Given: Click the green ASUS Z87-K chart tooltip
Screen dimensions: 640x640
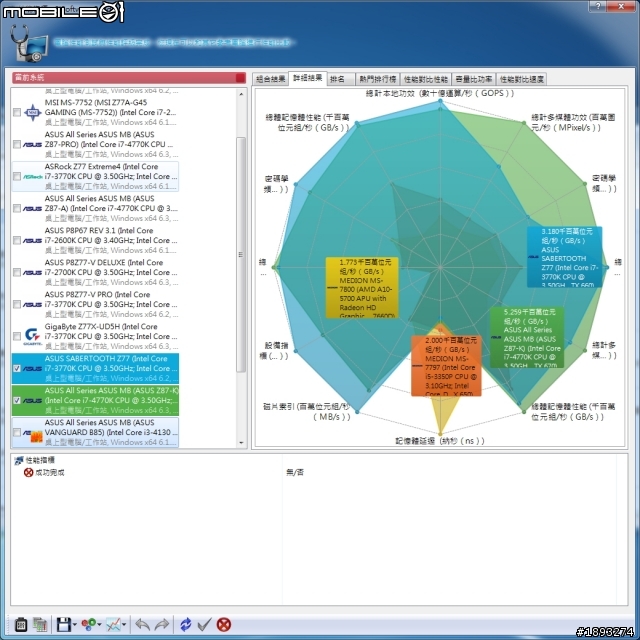Looking at the screenshot, I should point(527,337).
